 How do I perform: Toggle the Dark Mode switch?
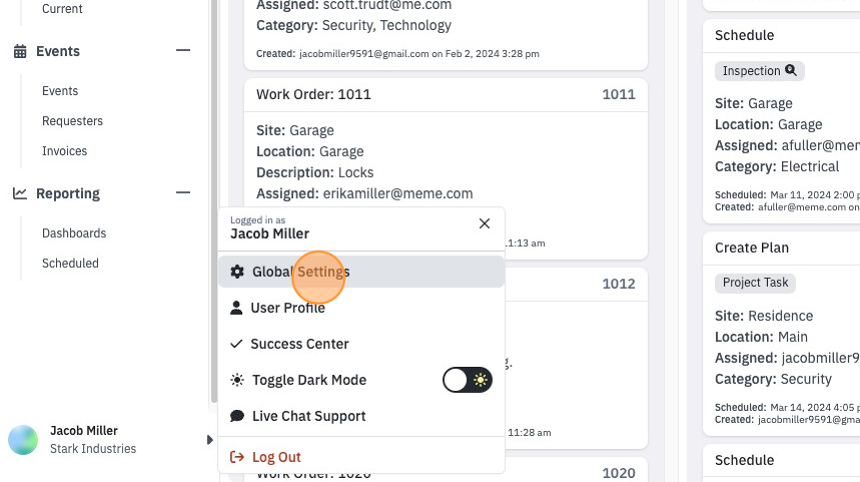(x=467, y=380)
